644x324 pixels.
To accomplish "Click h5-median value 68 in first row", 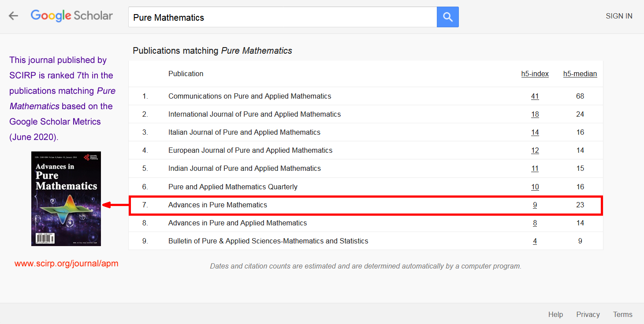I will (580, 96).
